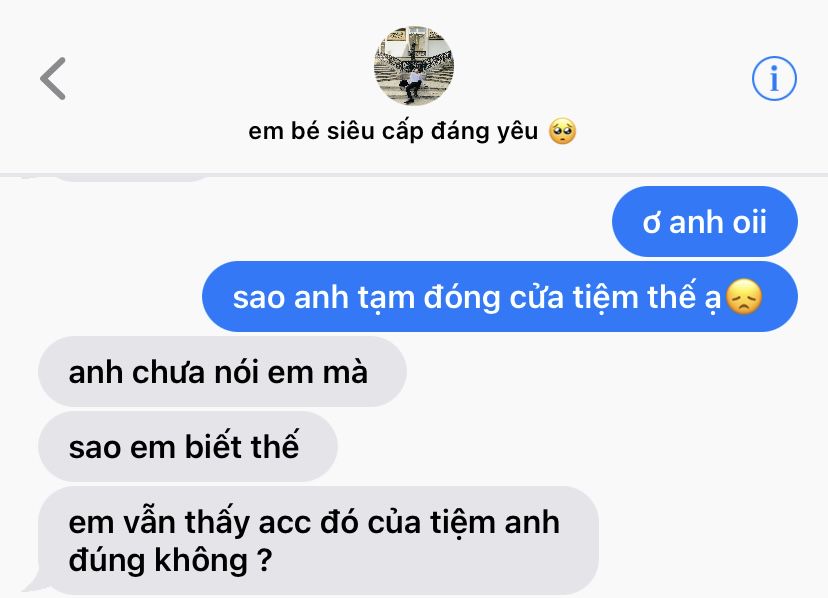Click the word "chưa" in the gray bubble

(168, 372)
